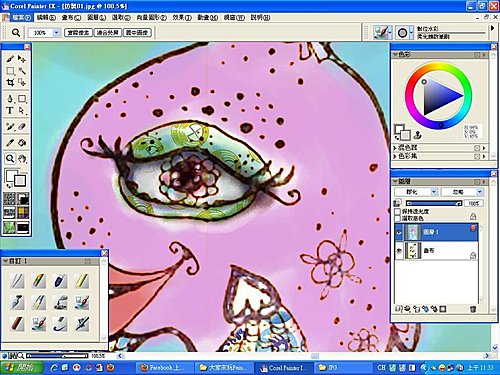
Task: Open the 圖層(L) menu
Action: click(x=96, y=17)
